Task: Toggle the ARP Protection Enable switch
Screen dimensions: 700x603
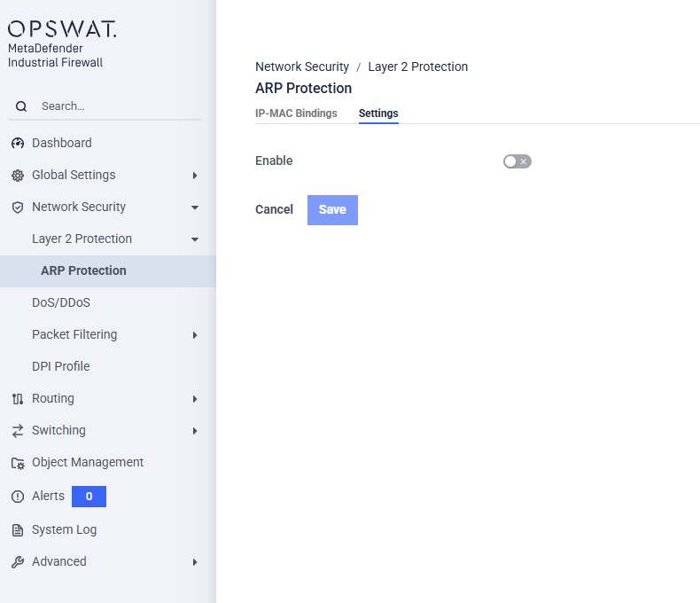Action: point(517,161)
